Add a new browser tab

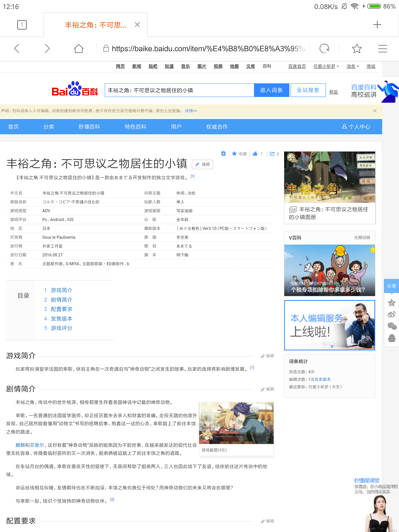tap(377, 25)
